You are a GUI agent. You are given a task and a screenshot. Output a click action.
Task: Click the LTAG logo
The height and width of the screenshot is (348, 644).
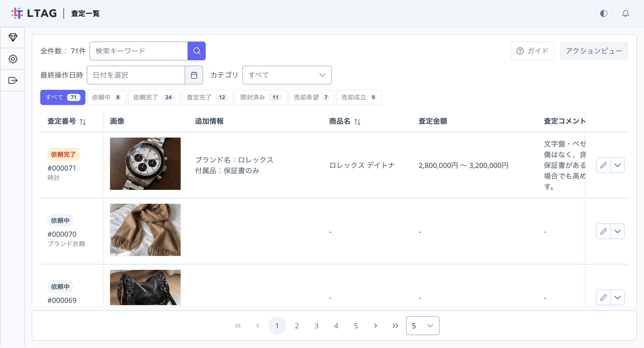point(34,13)
